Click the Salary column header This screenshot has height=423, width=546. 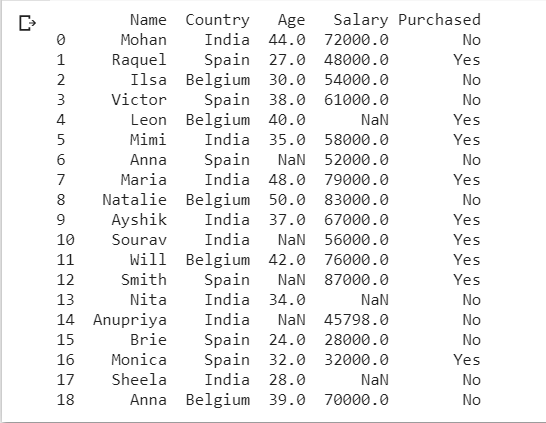[361, 20]
